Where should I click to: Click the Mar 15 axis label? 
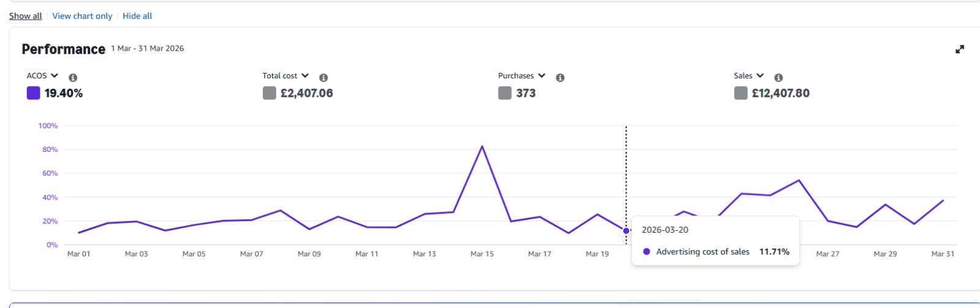pyautogui.click(x=482, y=254)
